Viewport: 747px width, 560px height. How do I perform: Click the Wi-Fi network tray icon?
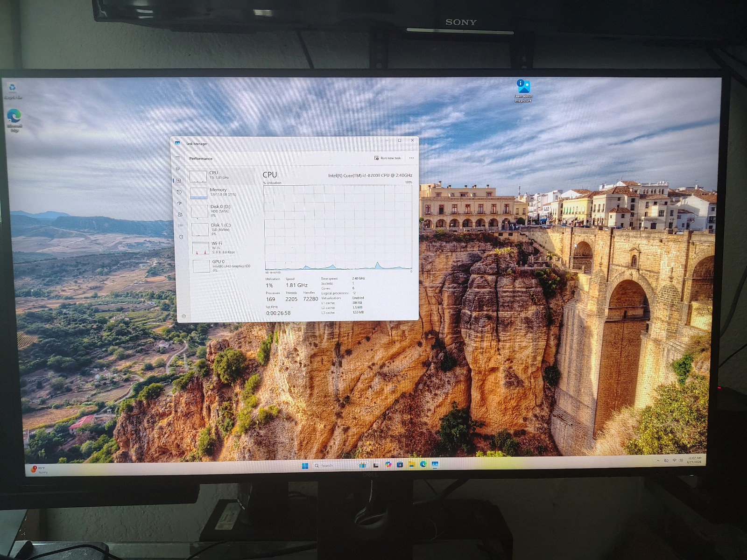[675, 461]
